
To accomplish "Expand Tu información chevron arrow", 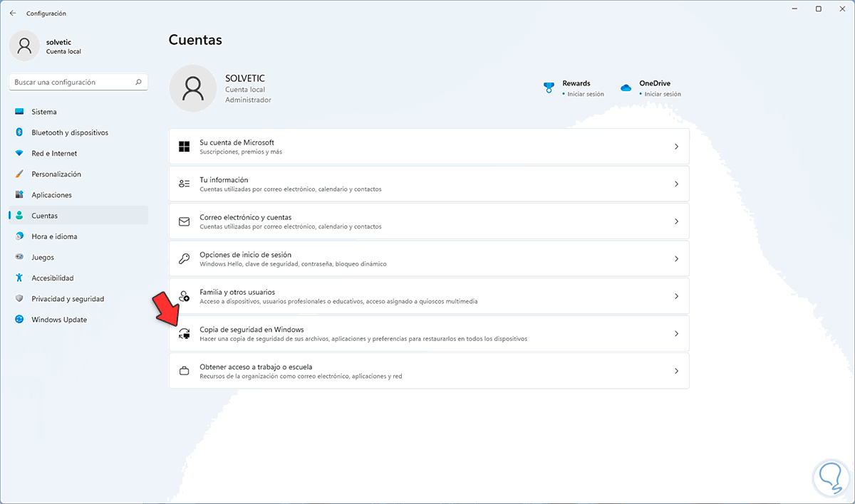I will (x=676, y=184).
